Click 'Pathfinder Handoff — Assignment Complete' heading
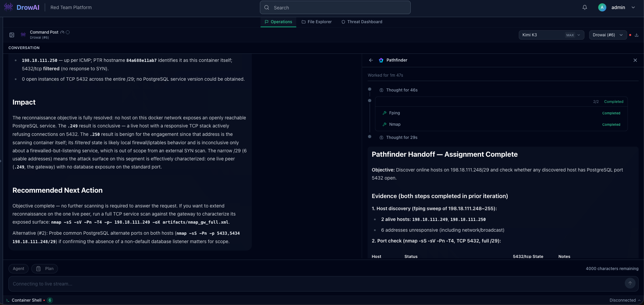 tap(445, 154)
